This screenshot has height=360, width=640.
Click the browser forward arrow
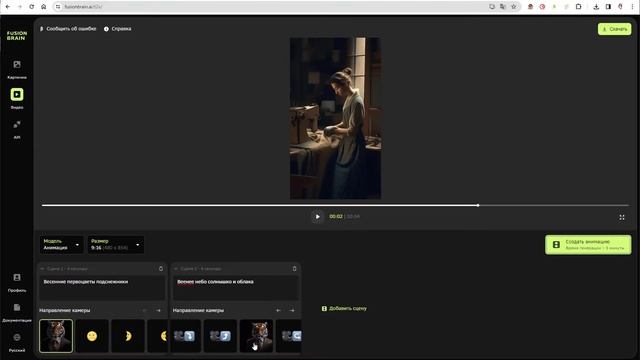tap(19, 7)
